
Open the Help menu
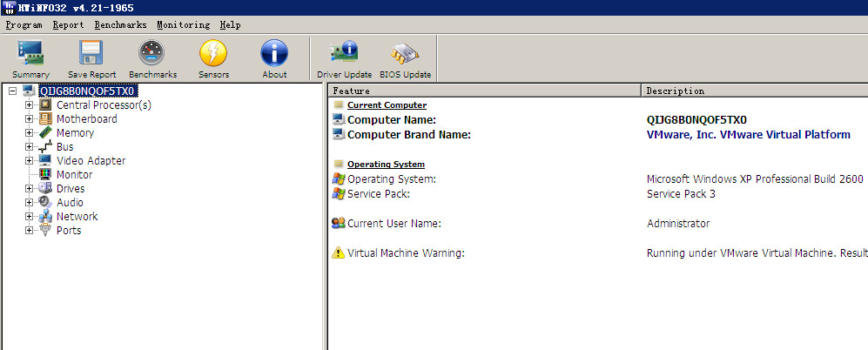tap(230, 25)
